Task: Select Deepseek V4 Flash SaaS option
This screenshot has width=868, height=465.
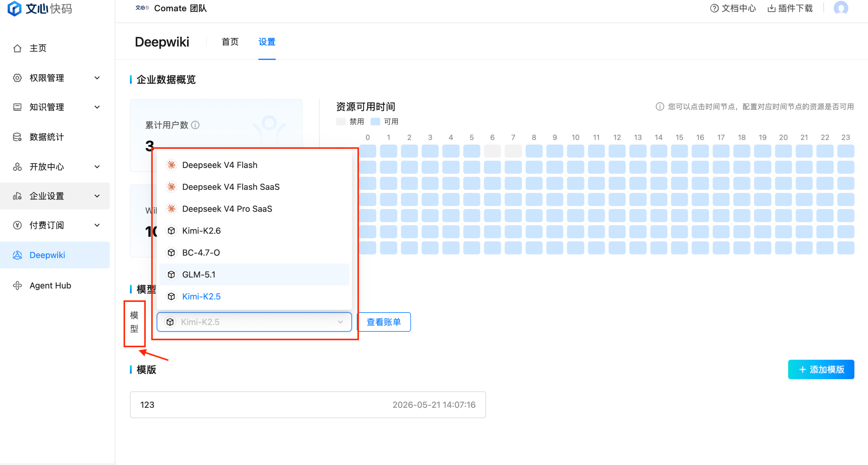Action: click(x=254, y=187)
